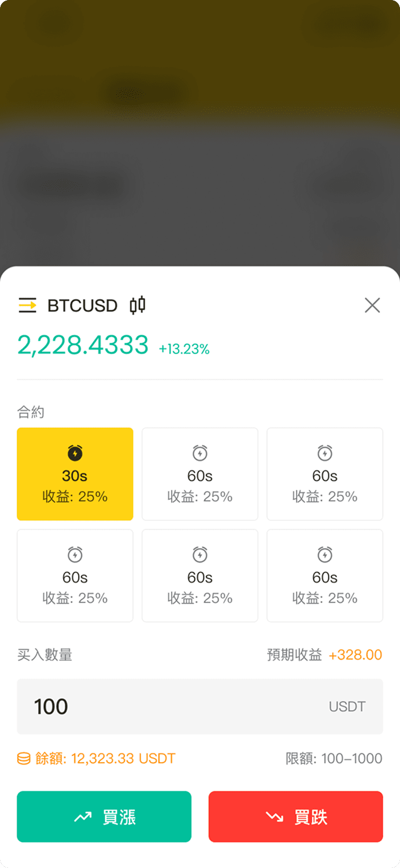Choose the last 60s contract in the second row
Viewport: 400px width, 868px height.
(325, 576)
